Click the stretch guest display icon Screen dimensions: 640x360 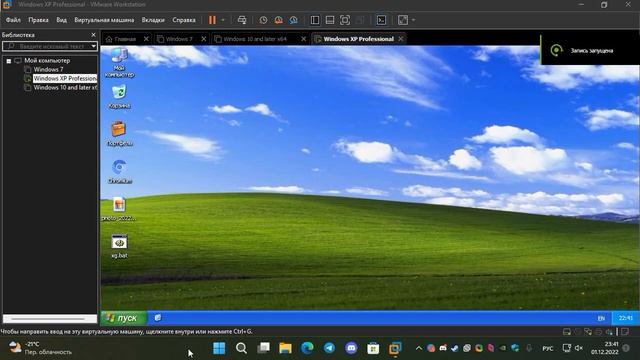point(403,20)
